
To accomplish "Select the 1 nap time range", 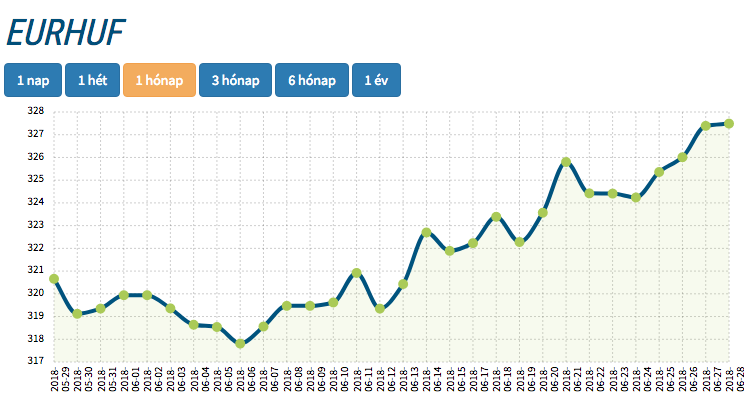I will 33,80.
